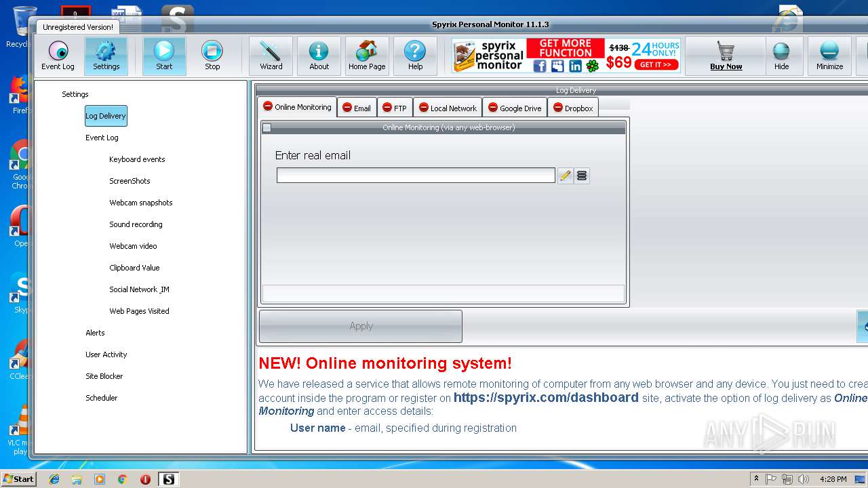Start monitoring with the Start button

[x=164, y=56]
